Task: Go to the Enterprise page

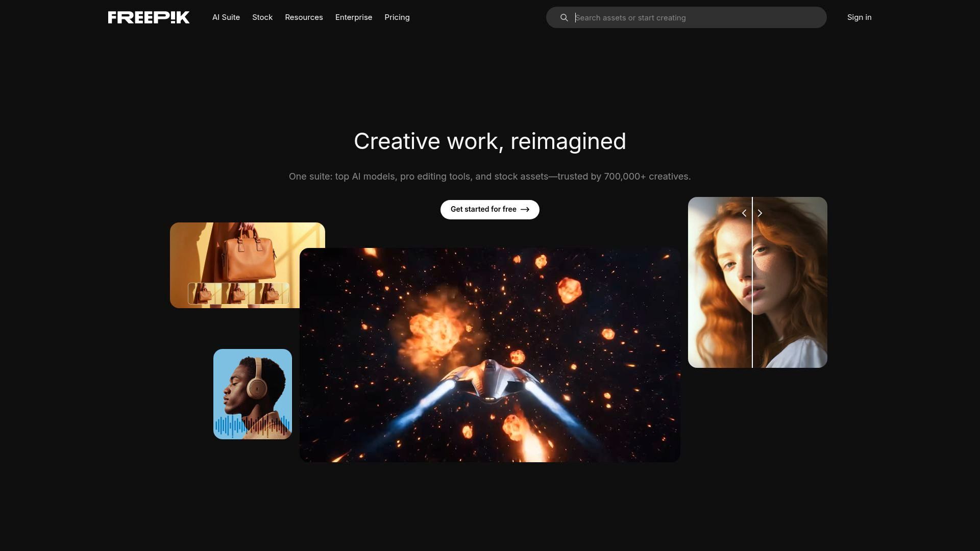Action: coord(354,17)
